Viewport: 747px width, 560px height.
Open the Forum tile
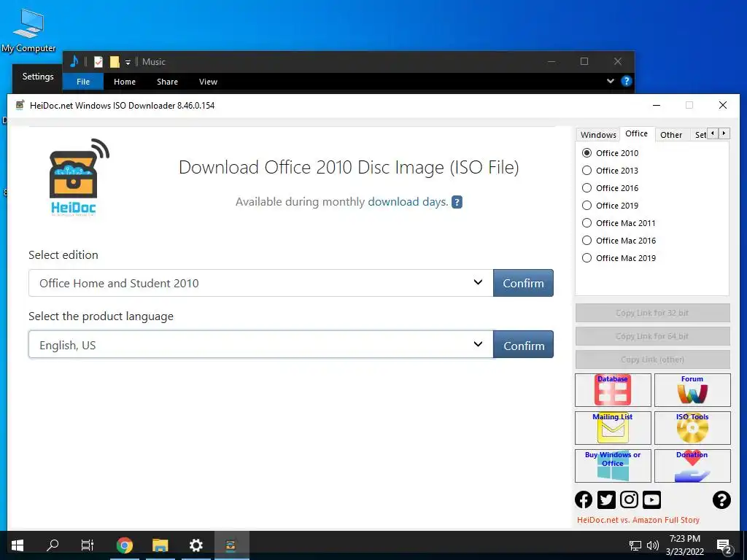pyautogui.click(x=692, y=390)
